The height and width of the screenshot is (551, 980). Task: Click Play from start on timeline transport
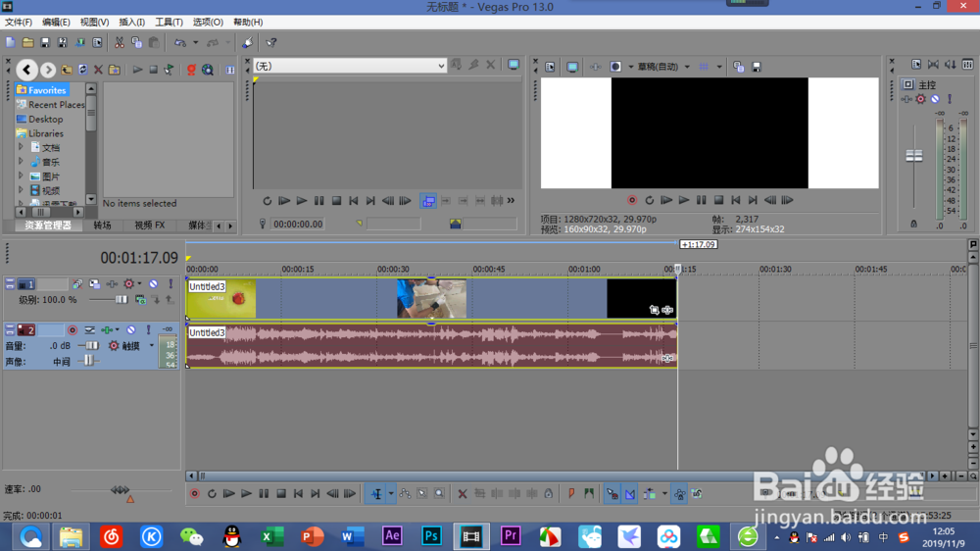coord(228,493)
